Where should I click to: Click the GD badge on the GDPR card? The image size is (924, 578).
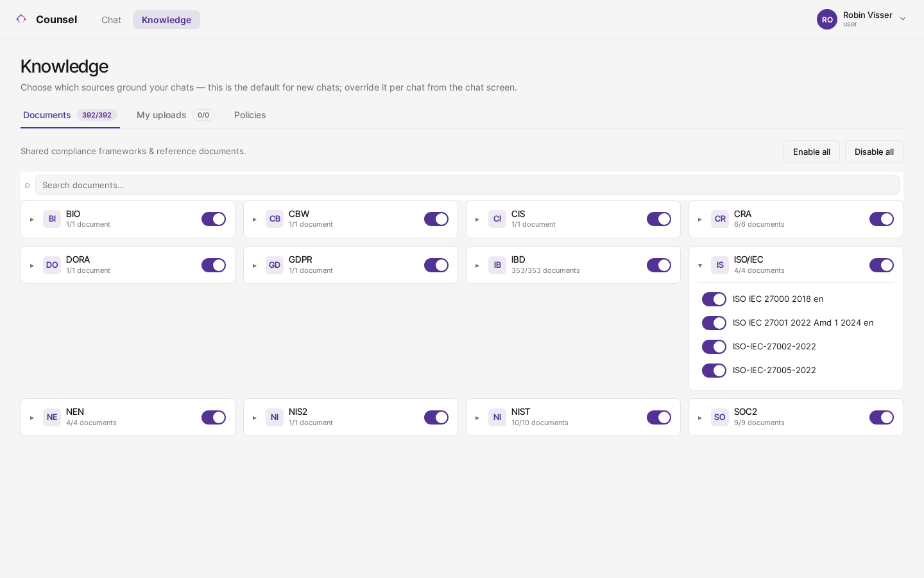(x=275, y=265)
